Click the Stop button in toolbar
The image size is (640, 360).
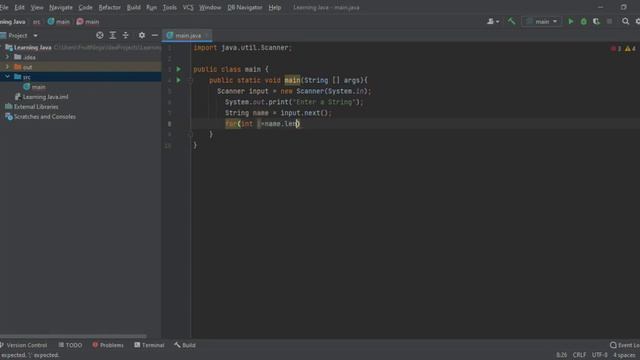609,21
